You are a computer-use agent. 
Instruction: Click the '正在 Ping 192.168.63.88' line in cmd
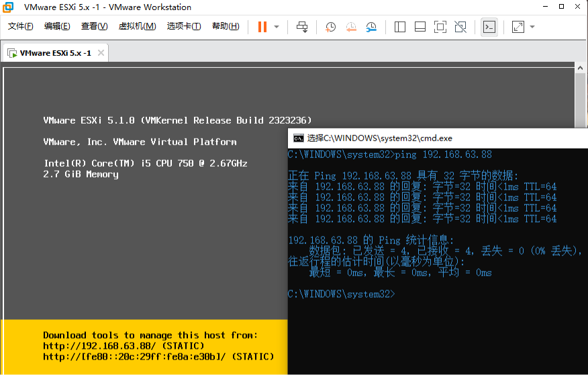tap(403, 175)
